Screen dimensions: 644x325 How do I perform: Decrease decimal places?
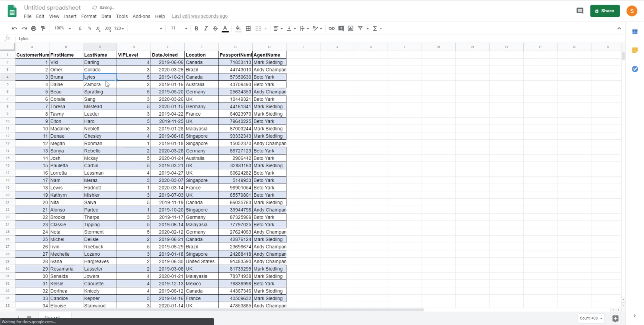[99, 28]
